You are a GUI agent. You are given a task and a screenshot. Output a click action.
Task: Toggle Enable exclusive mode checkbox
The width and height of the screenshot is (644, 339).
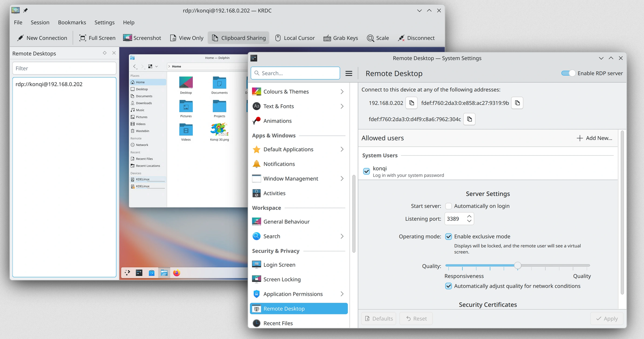click(x=448, y=236)
